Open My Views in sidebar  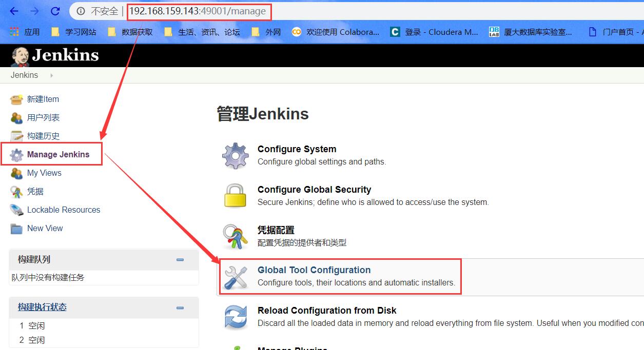click(44, 173)
